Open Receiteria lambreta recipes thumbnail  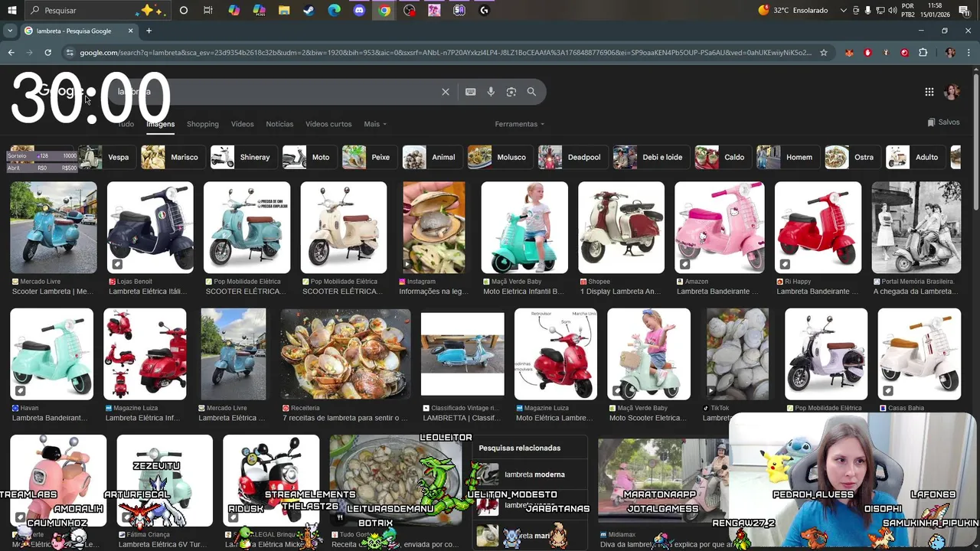click(345, 354)
